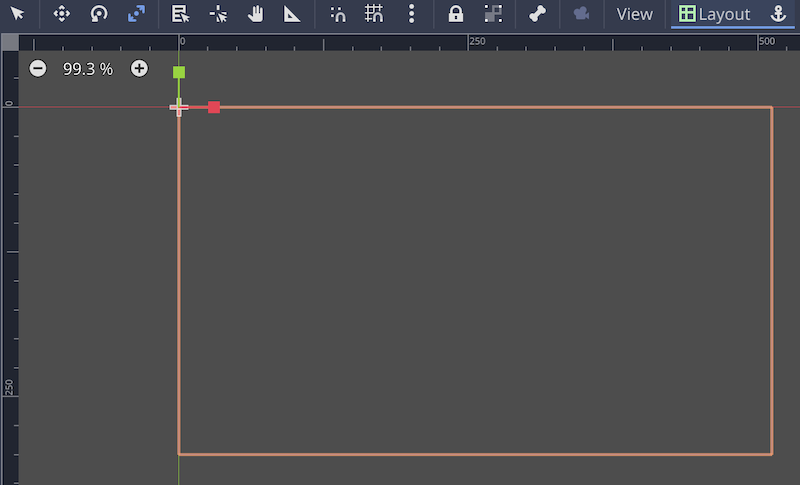The width and height of the screenshot is (800, 485).
Task: Toggle smart snapping magnet
Action: click(338, 14)
